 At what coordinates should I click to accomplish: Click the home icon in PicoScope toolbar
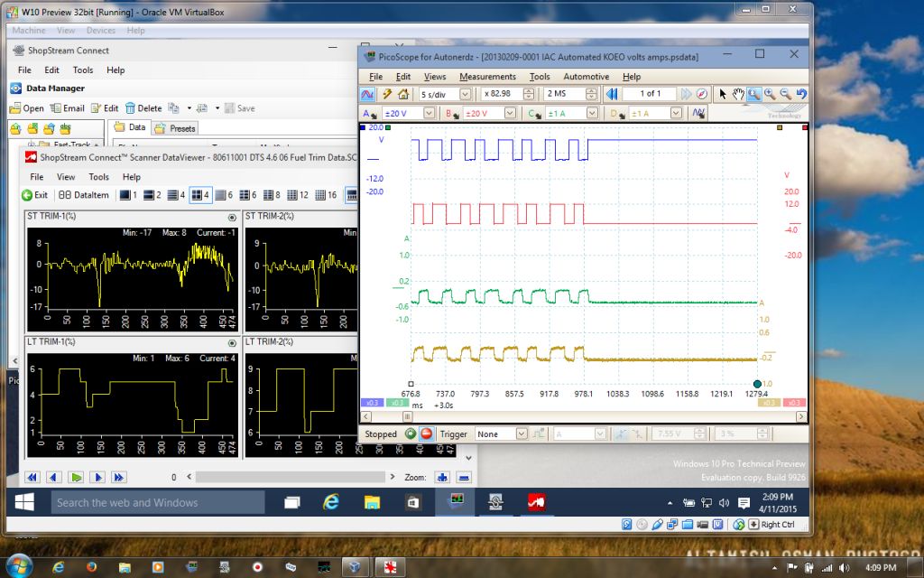pyautogui.click(x=403, y=94)
